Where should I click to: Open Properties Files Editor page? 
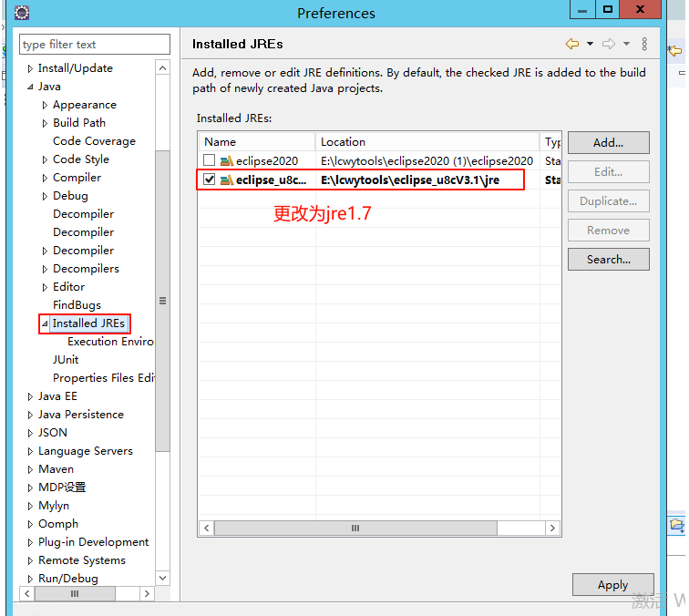(x=104, y=378)
